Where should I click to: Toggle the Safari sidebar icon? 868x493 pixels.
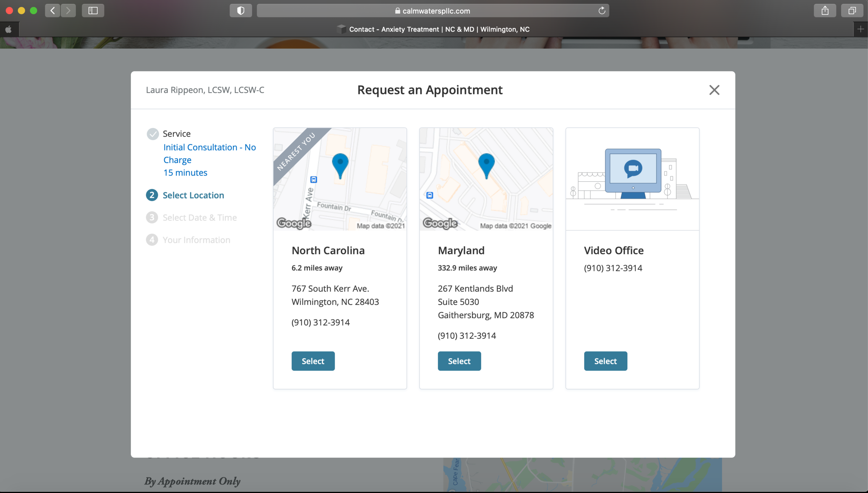point(93,11)
